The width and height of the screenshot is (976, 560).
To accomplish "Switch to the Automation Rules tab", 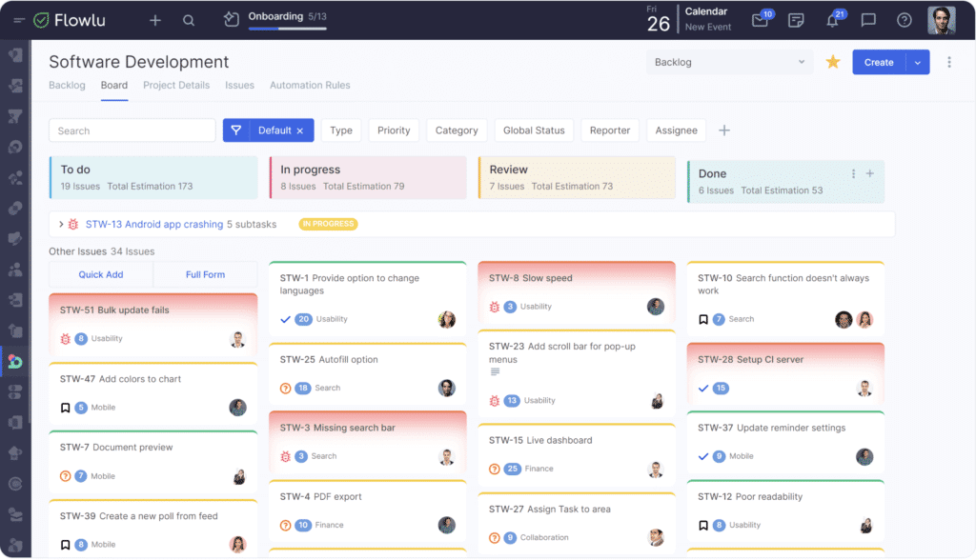I will click(310, 85).
